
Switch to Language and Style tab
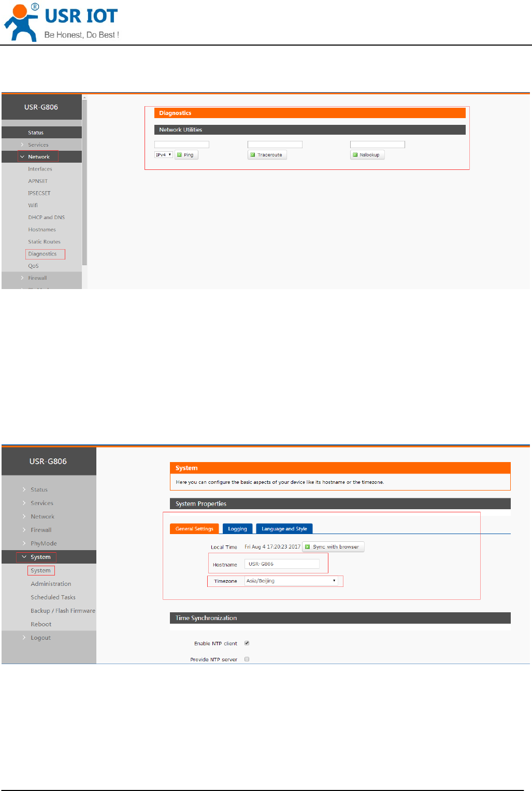(x=284, y=529)
